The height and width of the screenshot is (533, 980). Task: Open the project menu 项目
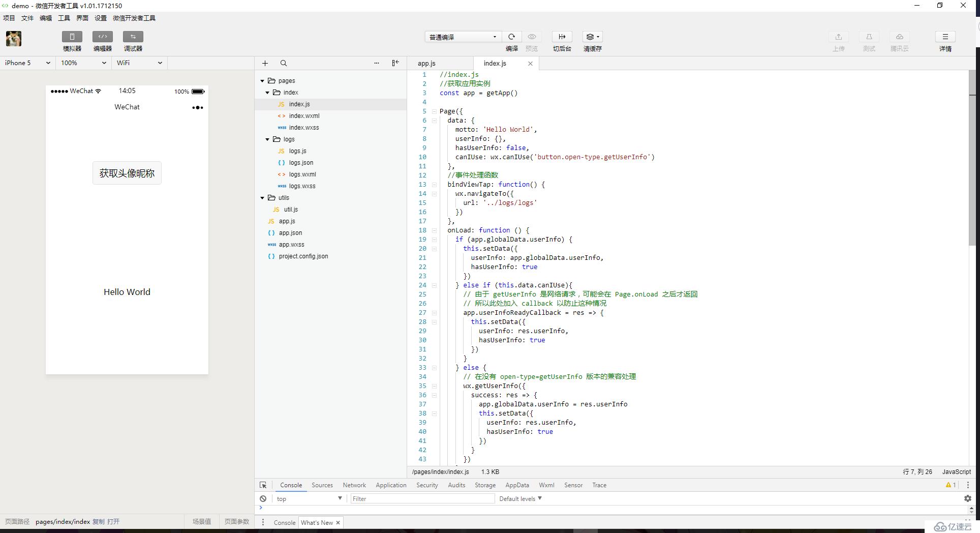9,18
